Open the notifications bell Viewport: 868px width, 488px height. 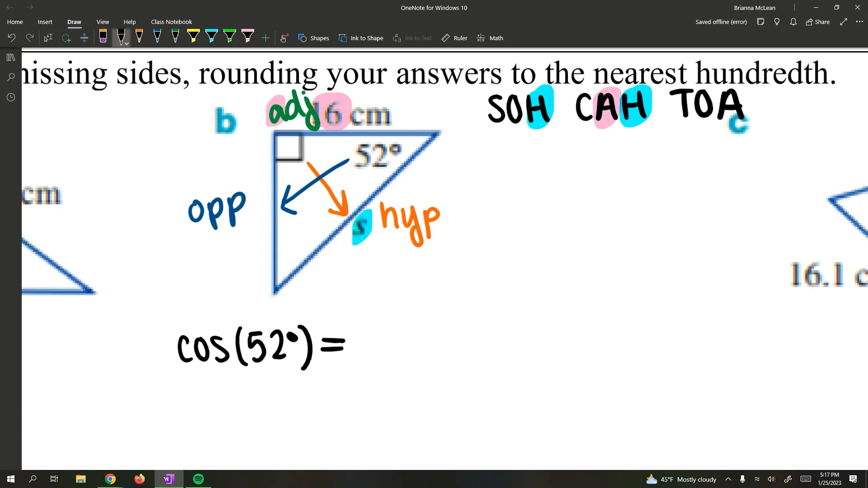pyautogui.click(x=793, y=22)
